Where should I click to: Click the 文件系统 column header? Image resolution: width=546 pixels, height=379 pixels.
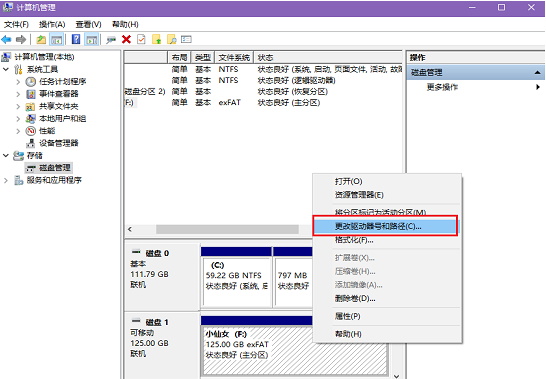pyautogui.click(x=234, y=57)
